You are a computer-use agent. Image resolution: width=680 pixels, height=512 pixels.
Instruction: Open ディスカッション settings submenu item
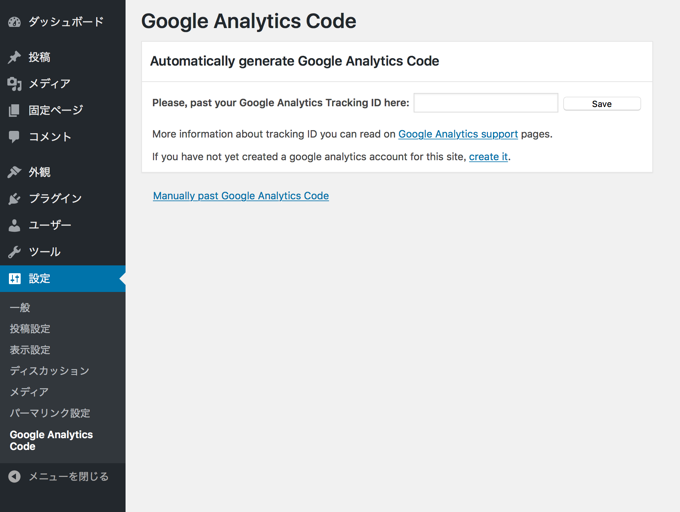click(x=49, y=371)
